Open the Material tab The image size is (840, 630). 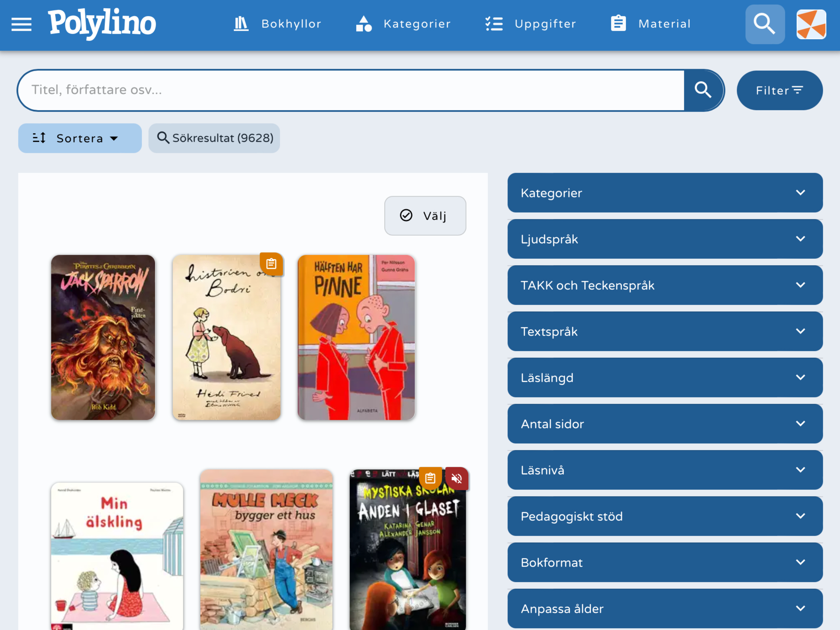[651, 24]
